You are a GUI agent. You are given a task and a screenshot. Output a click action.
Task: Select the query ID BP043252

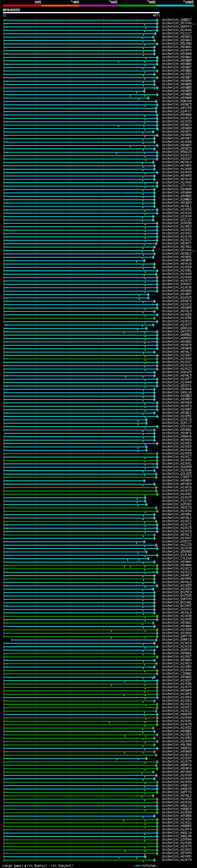[11, 10]
